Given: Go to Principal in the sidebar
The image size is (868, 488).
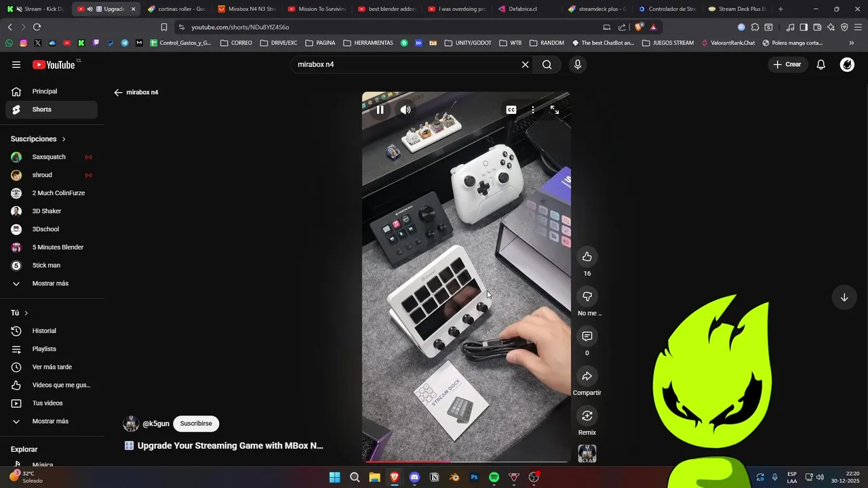Looking at the screenshot, I should click(x=52, y=91).
